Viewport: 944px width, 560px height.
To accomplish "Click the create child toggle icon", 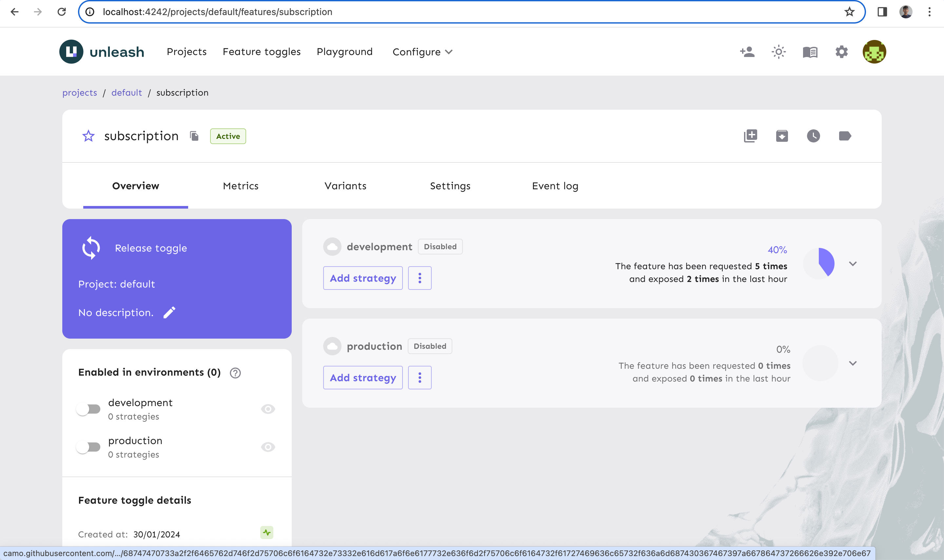I will pyautogui.click(x=750, y=136).
